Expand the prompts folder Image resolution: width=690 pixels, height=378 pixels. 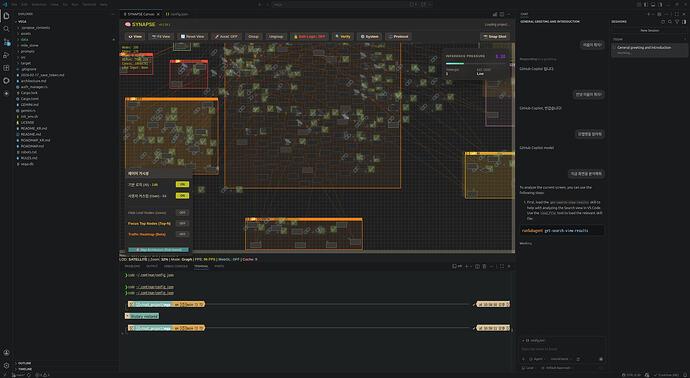click(27, 51)
